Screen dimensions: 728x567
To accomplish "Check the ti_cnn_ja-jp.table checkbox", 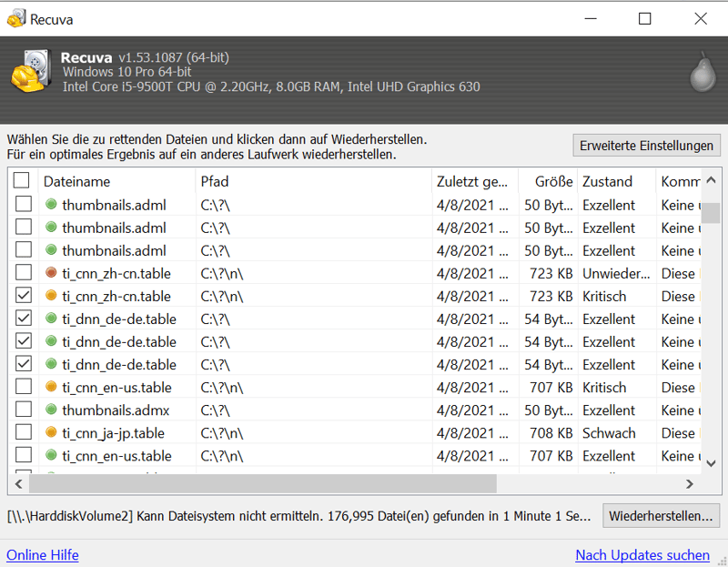I will (23, 432).
